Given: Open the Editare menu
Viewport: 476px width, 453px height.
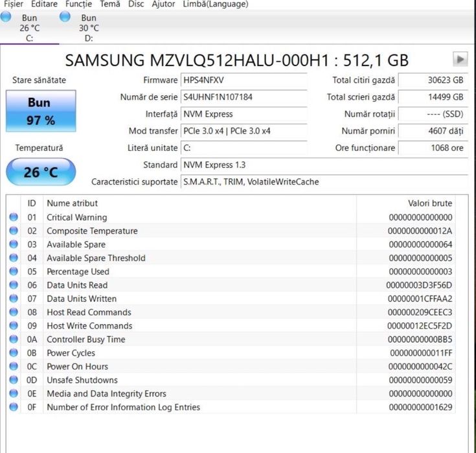Looking at the screenshot, I should (44, 5).
